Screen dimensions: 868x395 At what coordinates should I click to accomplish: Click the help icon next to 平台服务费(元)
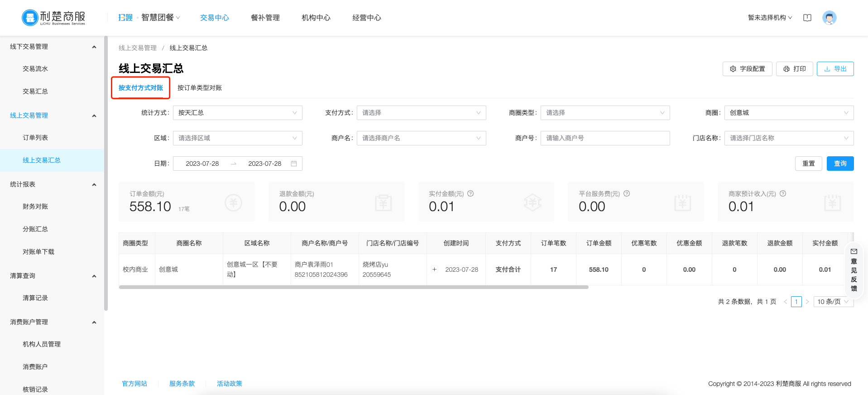627,193
